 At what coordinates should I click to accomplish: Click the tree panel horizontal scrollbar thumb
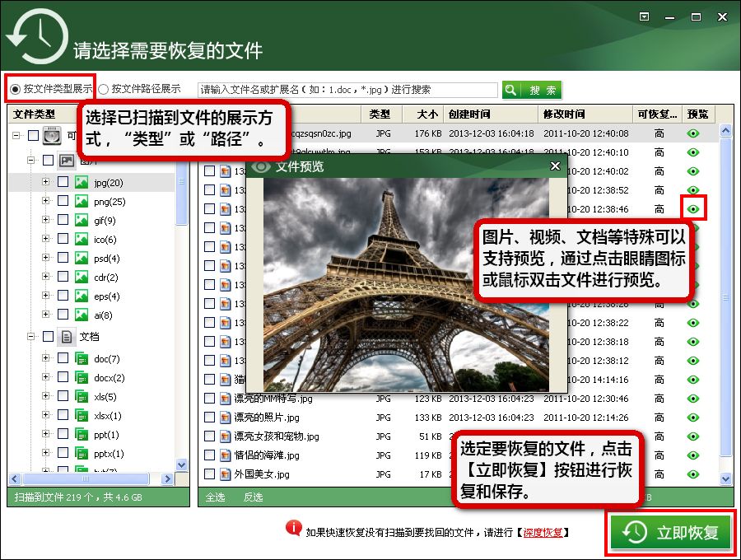(x=86, y=478)
